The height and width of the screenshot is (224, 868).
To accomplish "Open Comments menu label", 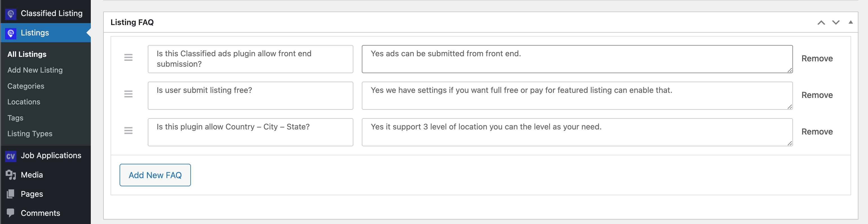I will pyautogui.click(x=40, y=213).
